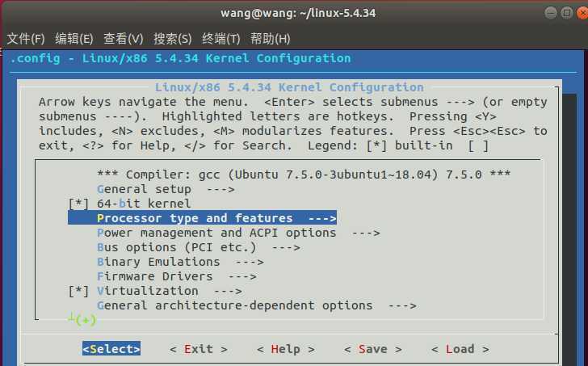This screenshot has width=588, height=366.
Task: Click the wang@wang: ~/linux-5.4.34 title bar
Action: [298, 13]
